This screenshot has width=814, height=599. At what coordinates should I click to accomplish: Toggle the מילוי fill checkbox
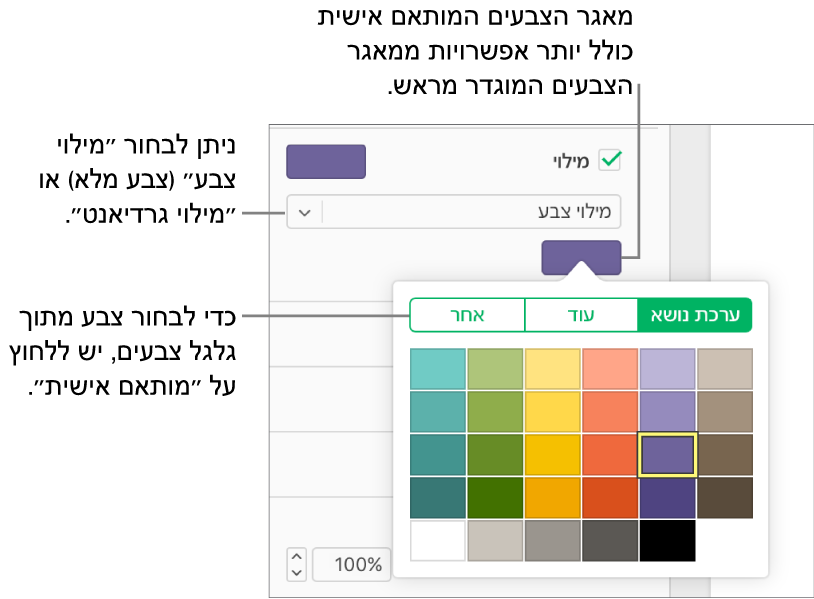pyautogui.click(x=609, y=160)
